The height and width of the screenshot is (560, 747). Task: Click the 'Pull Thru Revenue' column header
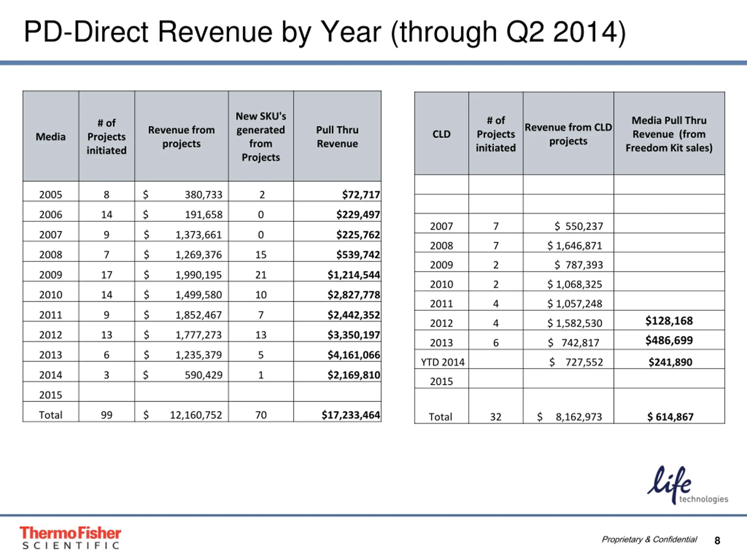337,136
